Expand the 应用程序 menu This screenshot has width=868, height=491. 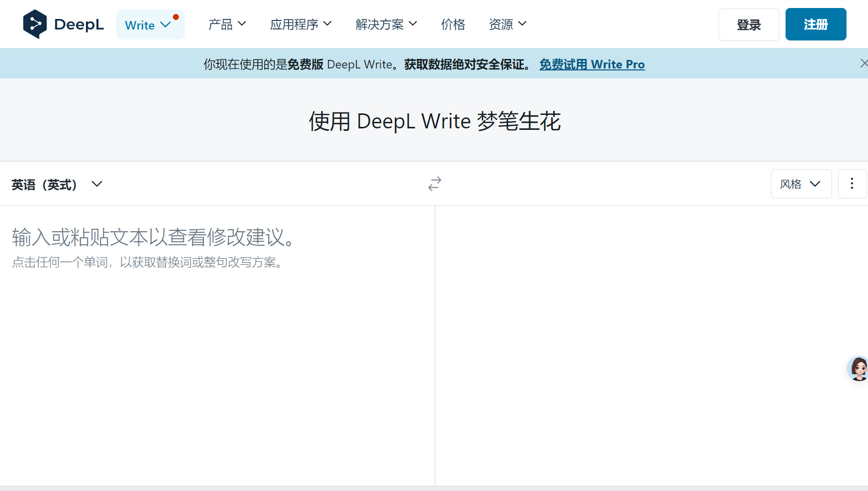[x=301, y=24]
